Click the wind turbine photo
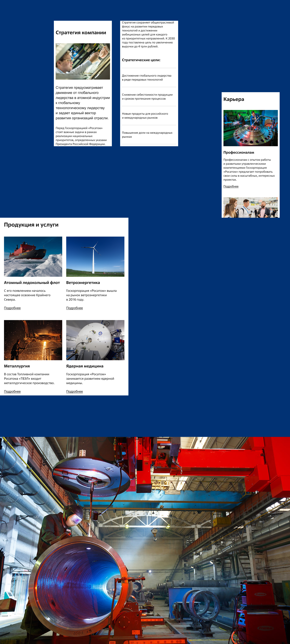Screen dimensions: 290x644 [95, 256]
